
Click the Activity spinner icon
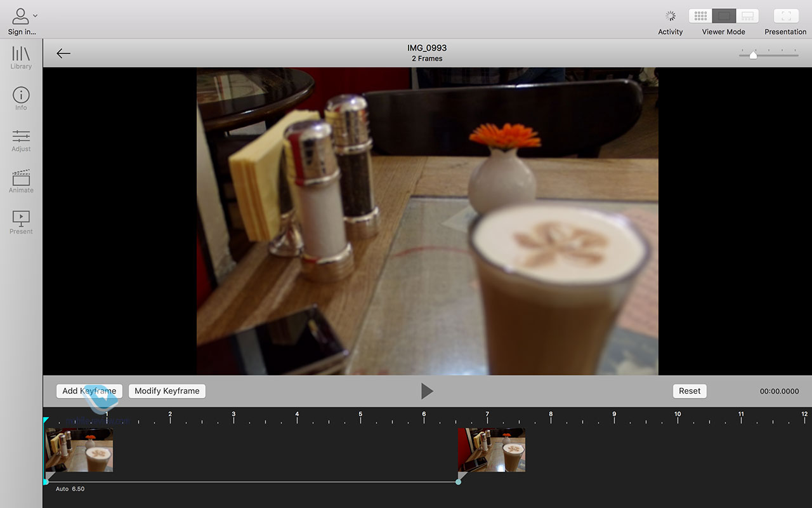[x=671, y=16]
